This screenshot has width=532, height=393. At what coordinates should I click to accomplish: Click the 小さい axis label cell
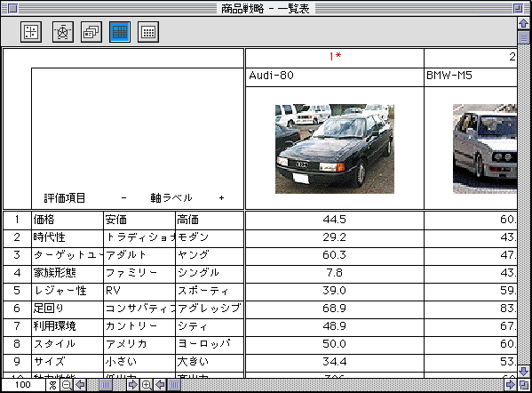click(x=139, y=362)
